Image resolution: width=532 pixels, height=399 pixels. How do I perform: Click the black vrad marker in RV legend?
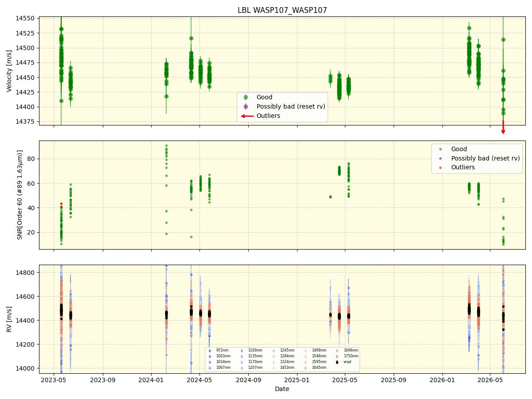tap(337, 362)
